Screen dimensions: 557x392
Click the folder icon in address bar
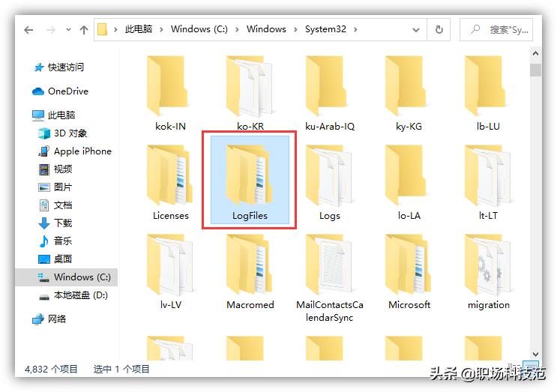pos(102,29)
